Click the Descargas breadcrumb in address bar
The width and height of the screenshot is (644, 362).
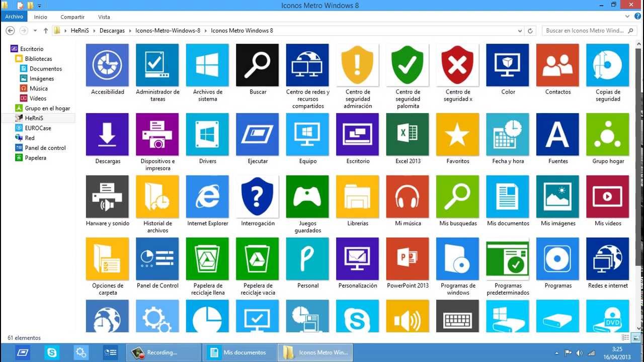coord(112,31)
